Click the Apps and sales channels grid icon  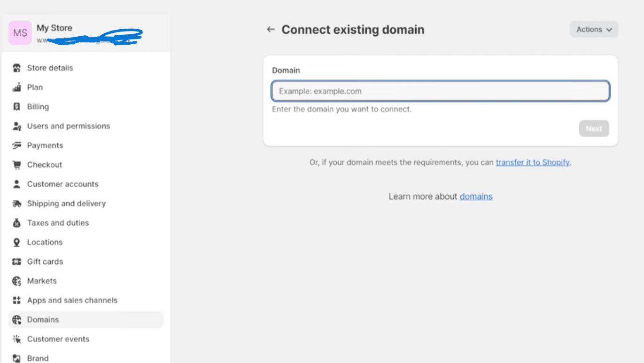[x=16, y=300]
